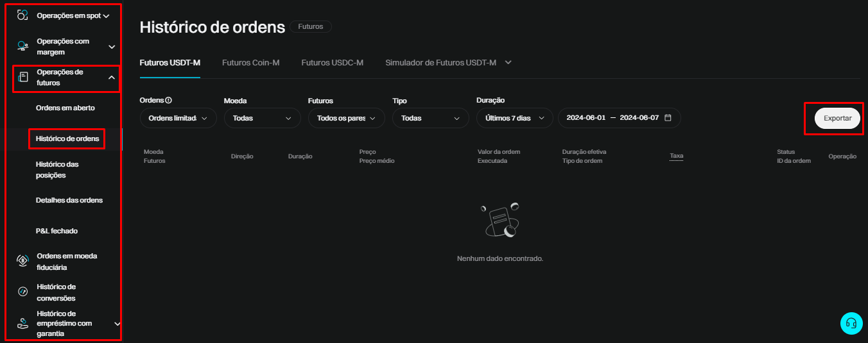Click the collateral loan history icon

pyautogui.click(x=22, y=323)
